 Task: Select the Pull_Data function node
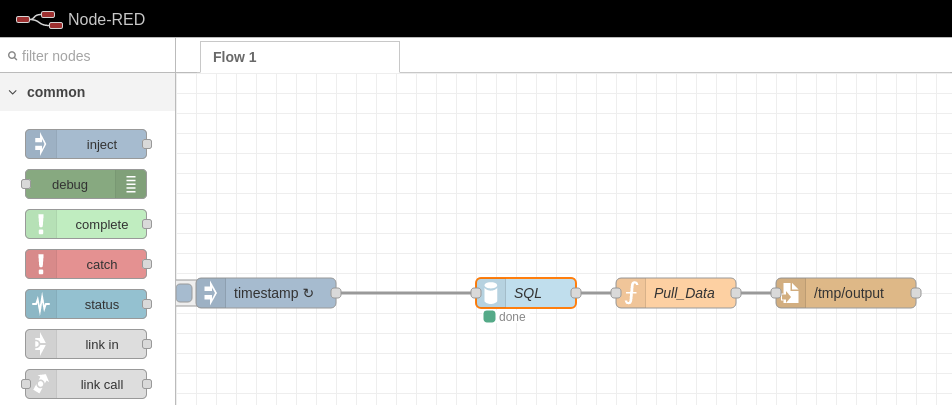676,293
